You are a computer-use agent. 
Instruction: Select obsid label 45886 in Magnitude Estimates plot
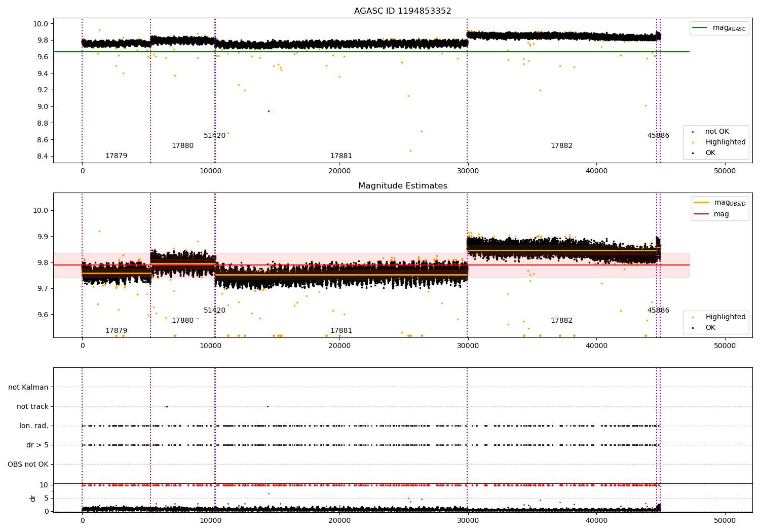[658, 311]
